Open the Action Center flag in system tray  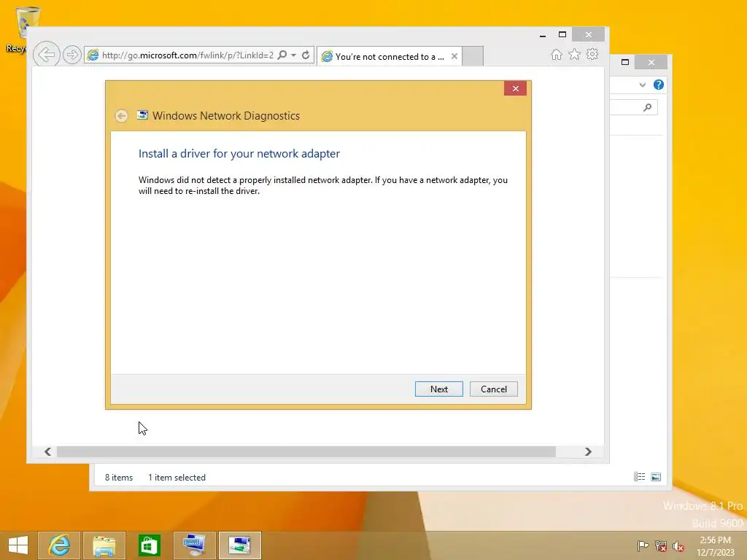pyautogui.click(x=643, y=546)
